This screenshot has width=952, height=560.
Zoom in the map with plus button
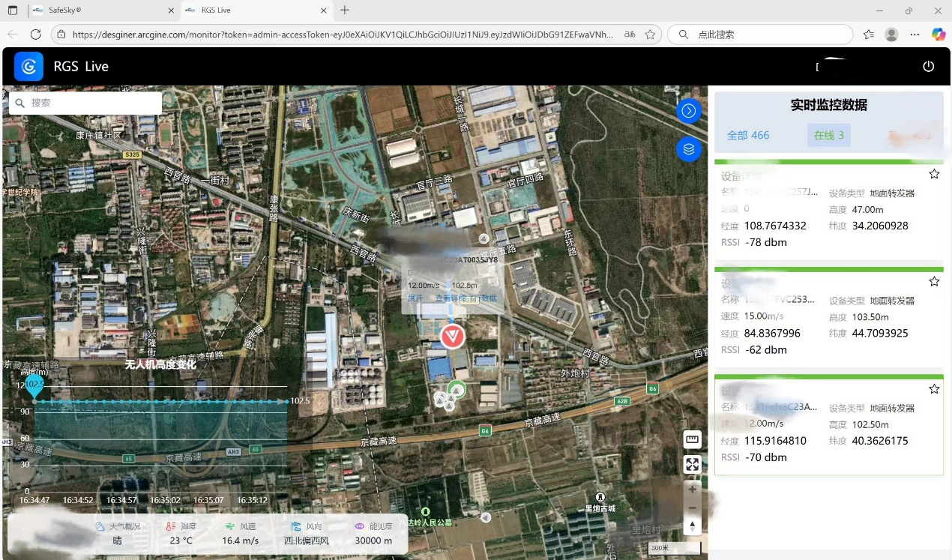(692, 490)
